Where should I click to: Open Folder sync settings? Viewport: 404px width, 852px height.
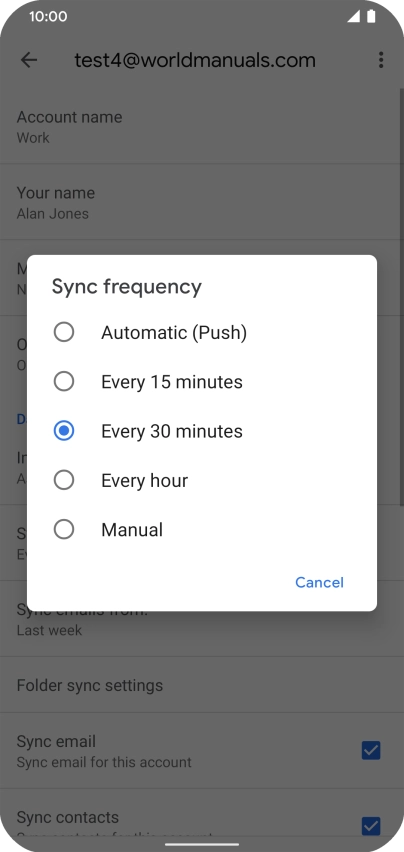(202, 685)
